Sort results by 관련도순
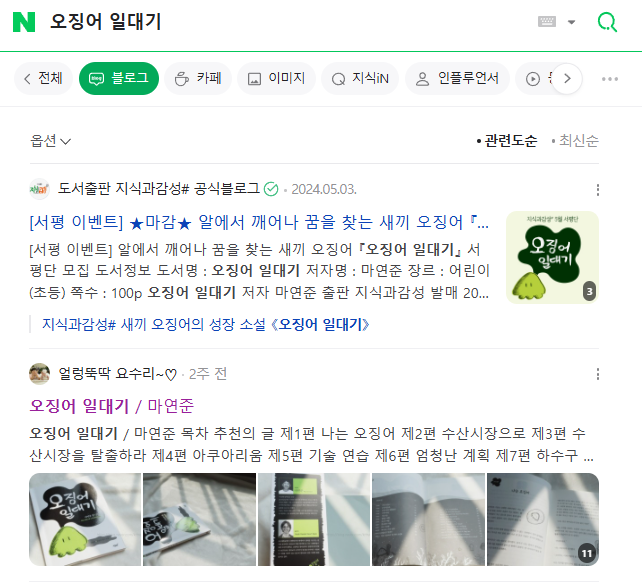The height and width of the screenshot is (588, 642). 506,141
